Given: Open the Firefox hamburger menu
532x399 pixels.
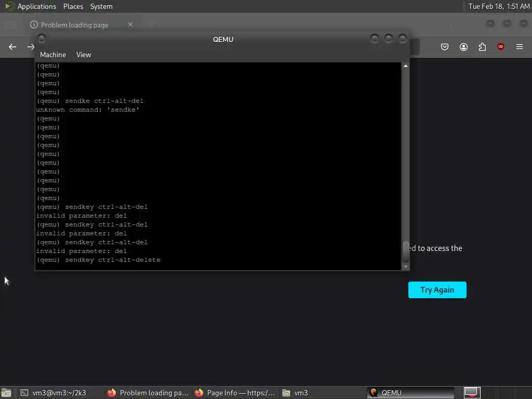Looking at the screenshot, I should click(520, 46).
